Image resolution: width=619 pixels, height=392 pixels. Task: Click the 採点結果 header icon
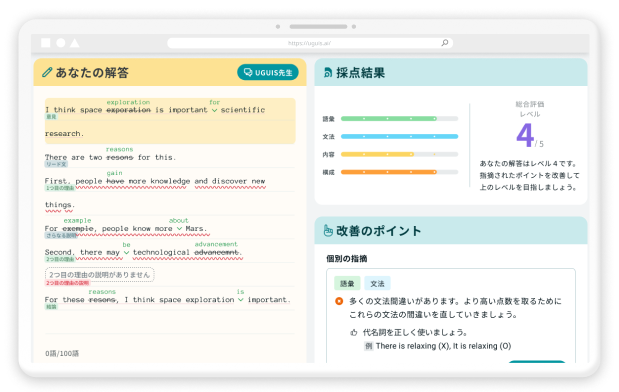click(327, 73)
